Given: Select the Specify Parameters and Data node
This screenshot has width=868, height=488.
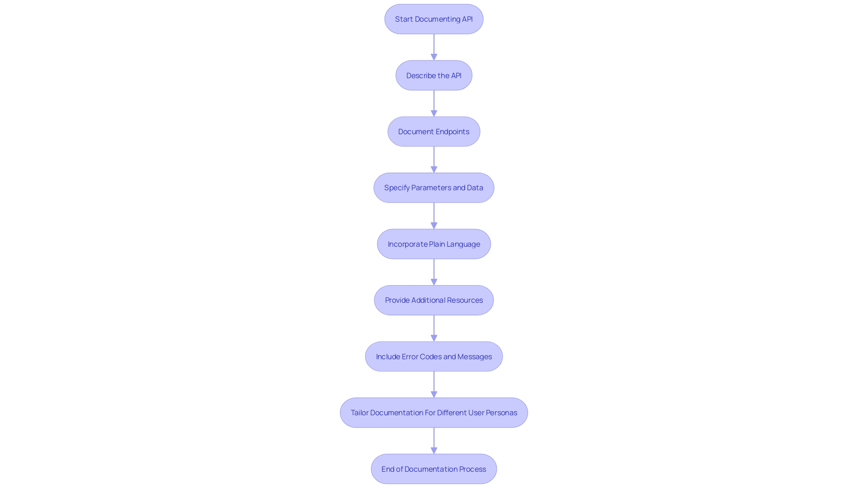Looking at the screenshot, I should tap(434, 188).
